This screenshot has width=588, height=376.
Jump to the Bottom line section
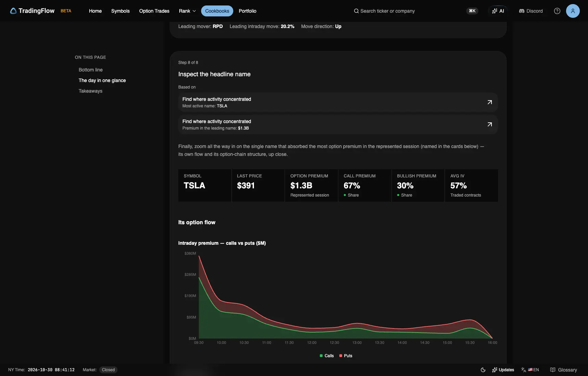pyautogui.click(x=91, y=70)
